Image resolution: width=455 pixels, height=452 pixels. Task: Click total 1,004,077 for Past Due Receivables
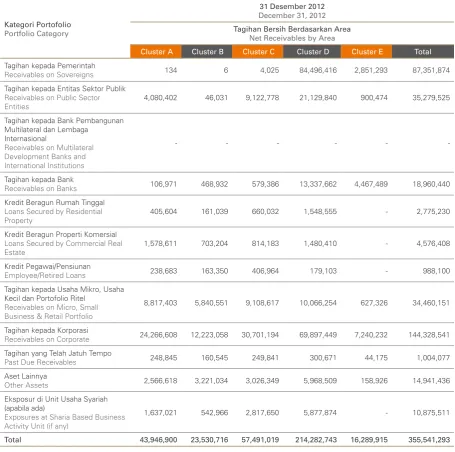click(433, 358)
